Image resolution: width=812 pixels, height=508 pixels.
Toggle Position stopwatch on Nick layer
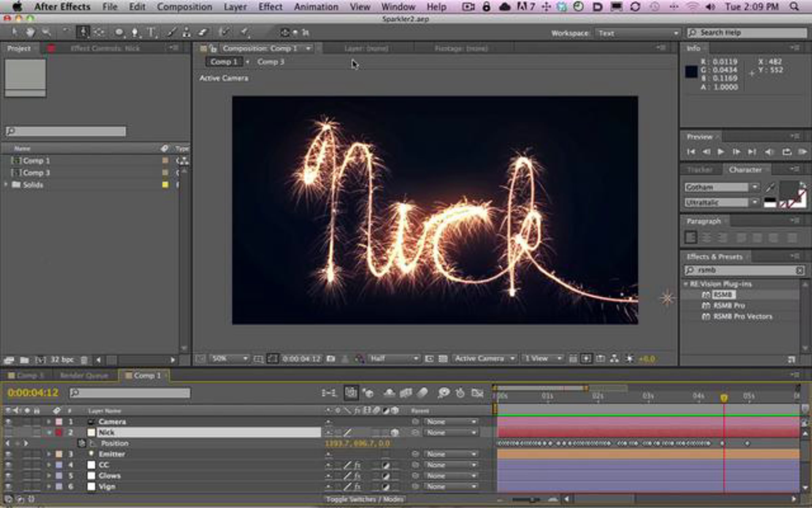(x=82, y=443)
